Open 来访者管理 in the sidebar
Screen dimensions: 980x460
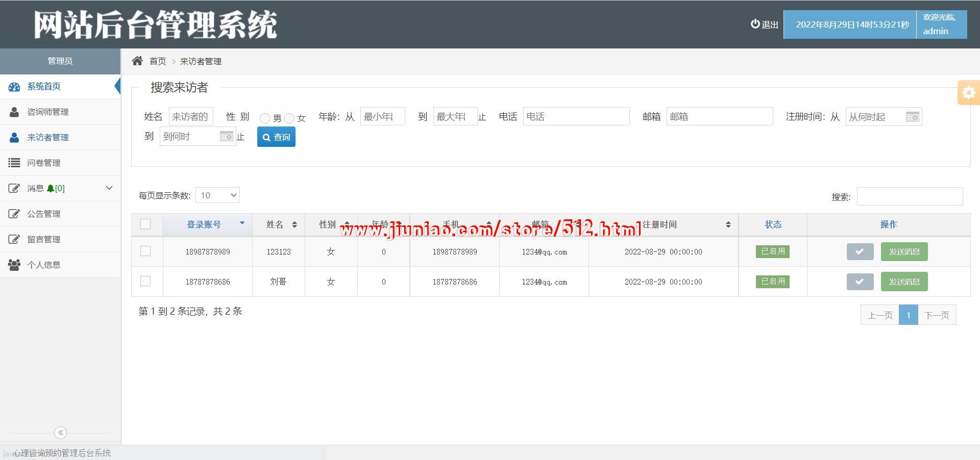click(60, 137)
